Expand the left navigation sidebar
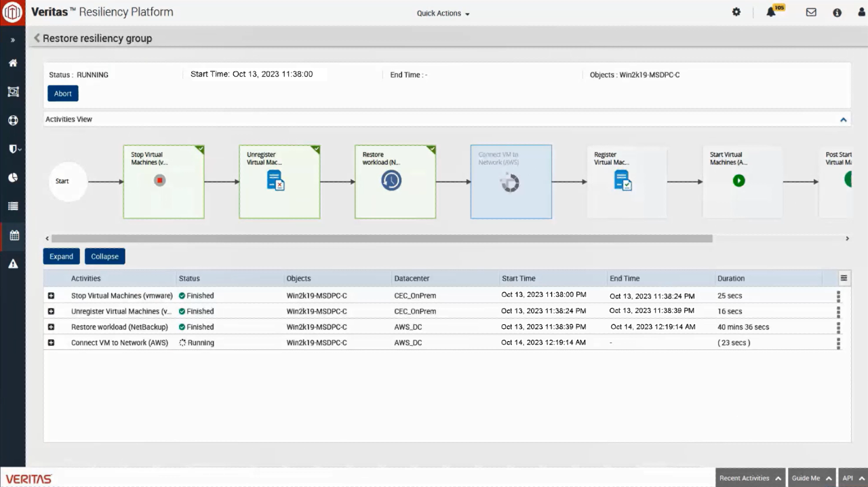 (13, 41)
